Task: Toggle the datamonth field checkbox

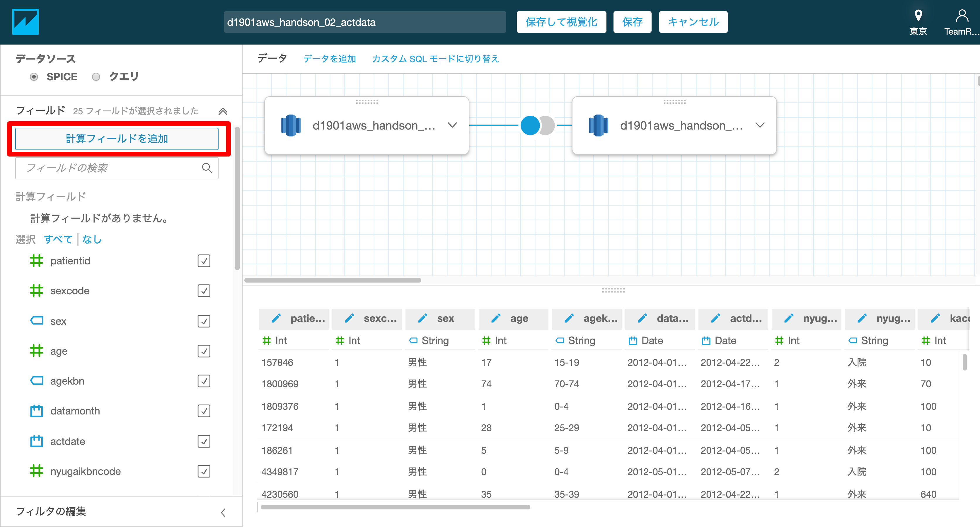Action: (204, 411)
